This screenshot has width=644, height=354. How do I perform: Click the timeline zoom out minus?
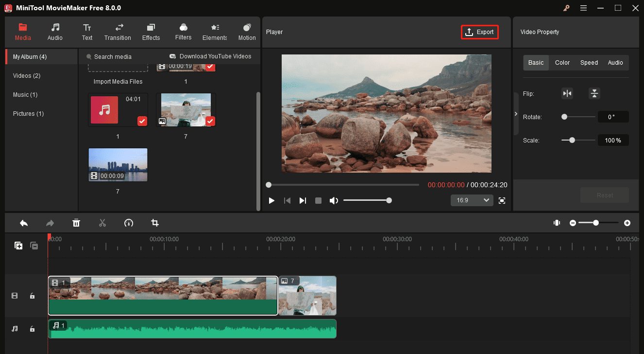(573, 223)
